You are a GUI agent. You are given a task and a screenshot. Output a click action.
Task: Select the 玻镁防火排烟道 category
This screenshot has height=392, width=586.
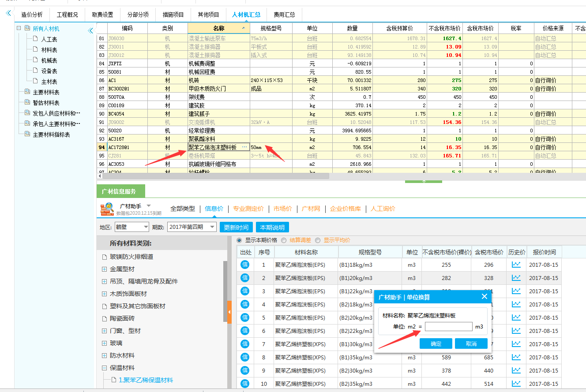(x=131, y=257)
